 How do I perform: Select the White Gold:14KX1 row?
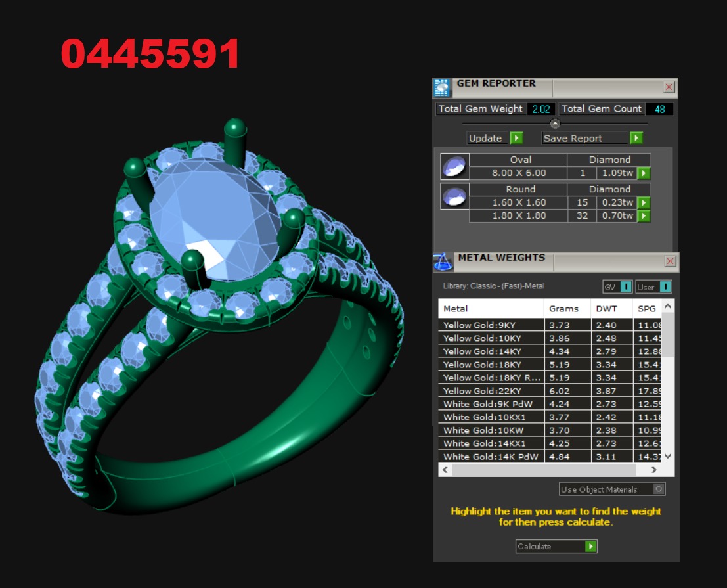coord(550,443)
